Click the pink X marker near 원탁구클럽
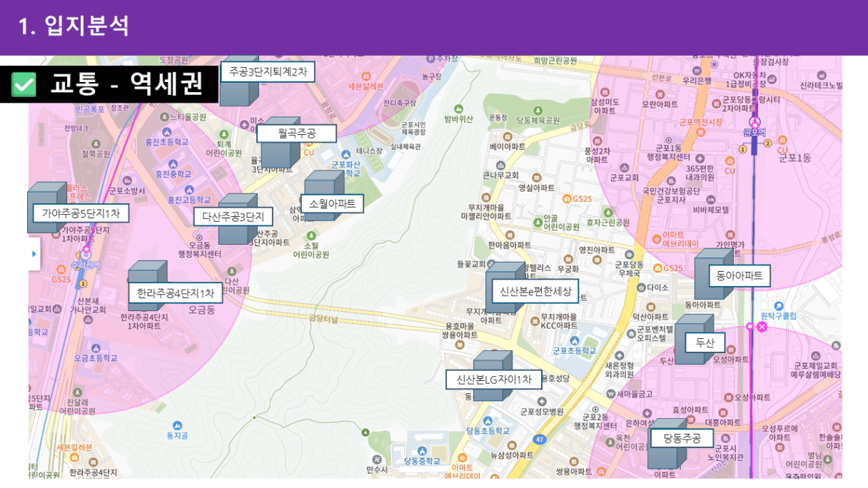This screenshot has height=488, width=868. tap(762, 327)
